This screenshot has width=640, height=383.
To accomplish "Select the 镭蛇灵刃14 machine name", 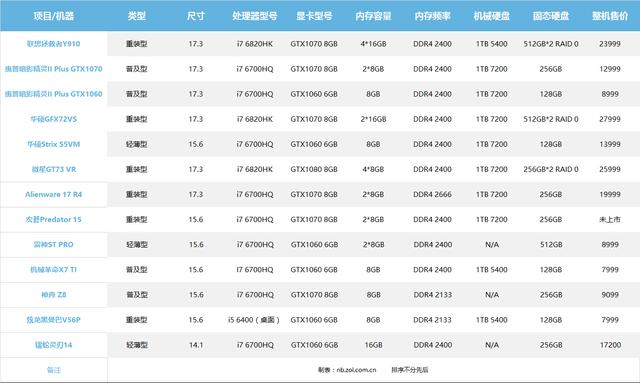I will (x=53, y=345).
